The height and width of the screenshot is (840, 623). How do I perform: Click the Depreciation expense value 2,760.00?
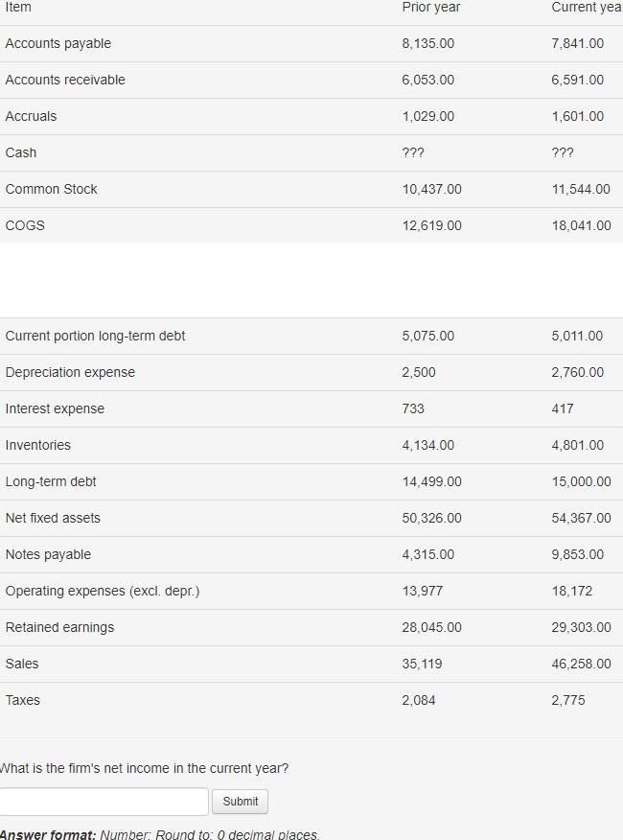tap(578, 372)
